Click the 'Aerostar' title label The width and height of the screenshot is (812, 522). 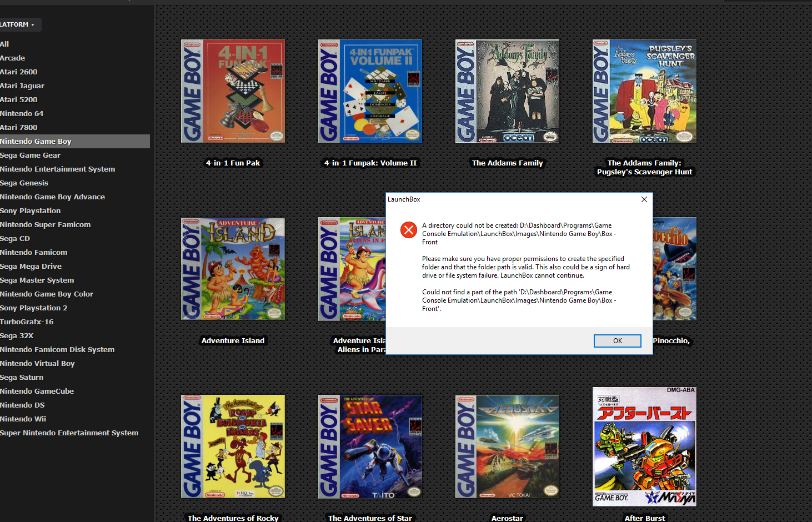pyautogui.click(x=507, y=518)
